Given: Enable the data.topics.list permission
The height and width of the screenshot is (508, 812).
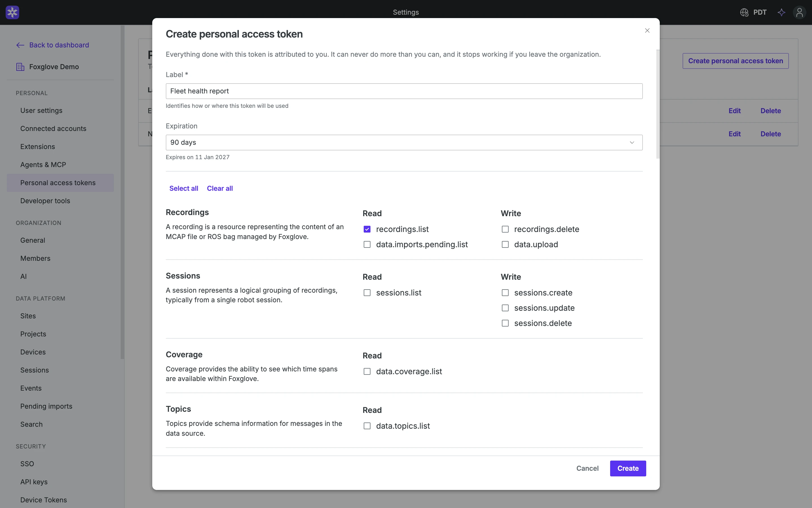Looking at the screenshot, I should tap(367, 426).
